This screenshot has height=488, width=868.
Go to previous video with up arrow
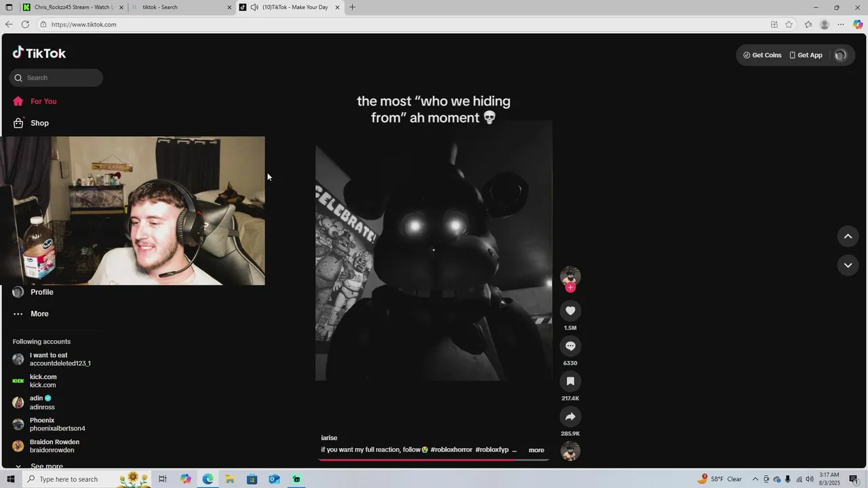pos(848,236)
